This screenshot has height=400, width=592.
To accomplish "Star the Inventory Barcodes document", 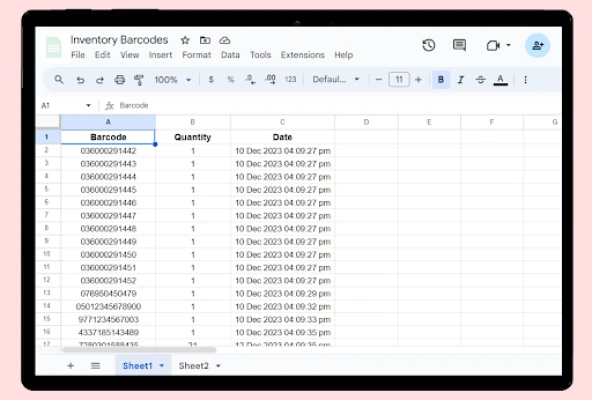I will 185,40.
